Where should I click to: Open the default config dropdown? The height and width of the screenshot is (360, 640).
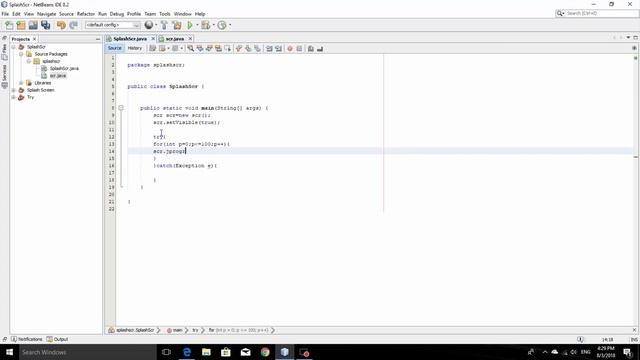point(113,25)
